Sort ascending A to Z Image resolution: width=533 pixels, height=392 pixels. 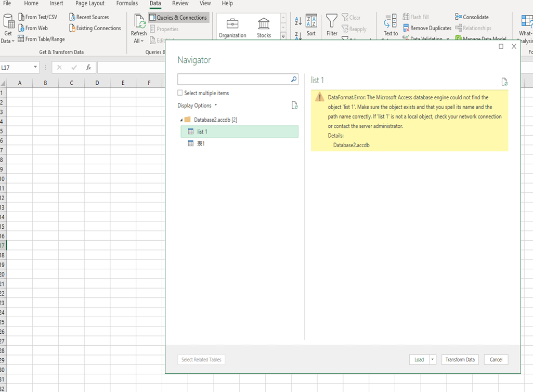point(298,21)
